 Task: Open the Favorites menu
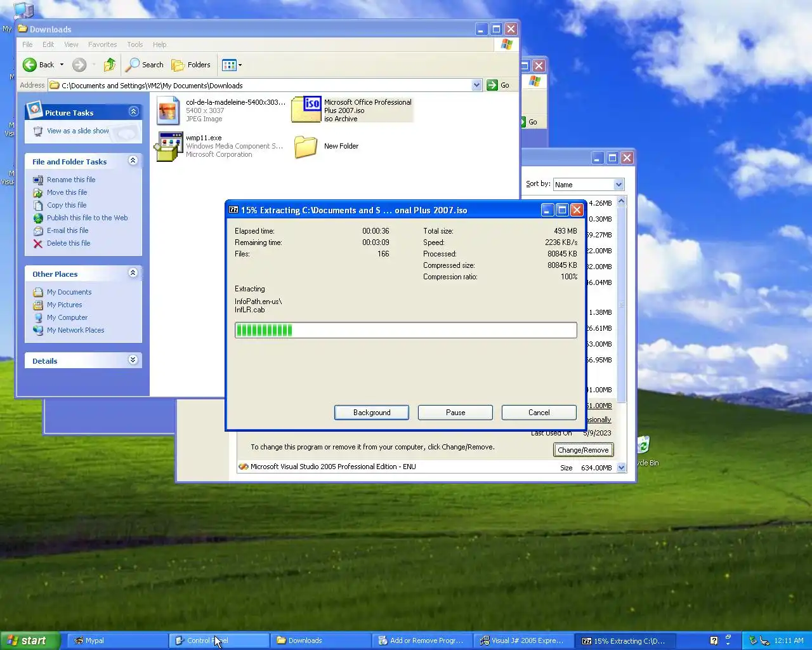tap(102, 44)
